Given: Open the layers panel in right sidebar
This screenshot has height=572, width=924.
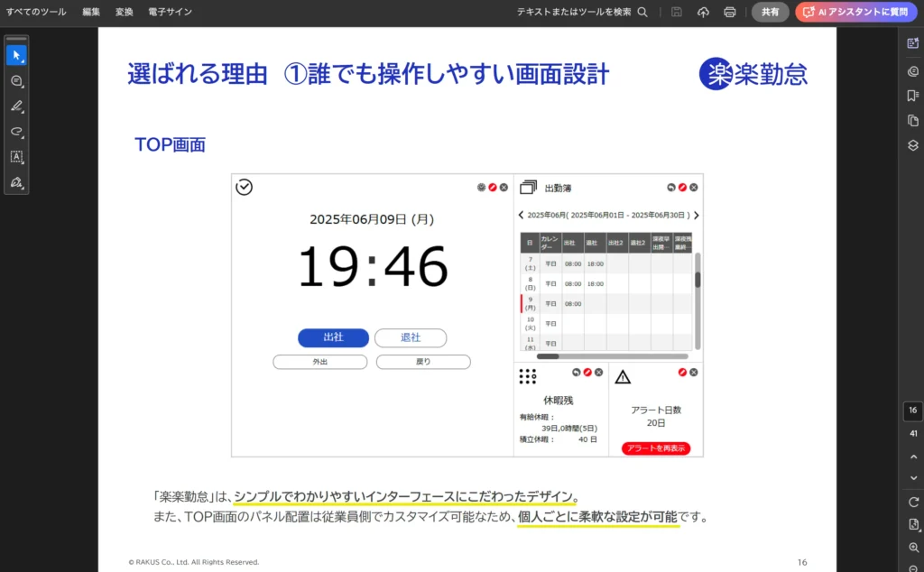Looking at the screenshot, I should click(912, 144).
